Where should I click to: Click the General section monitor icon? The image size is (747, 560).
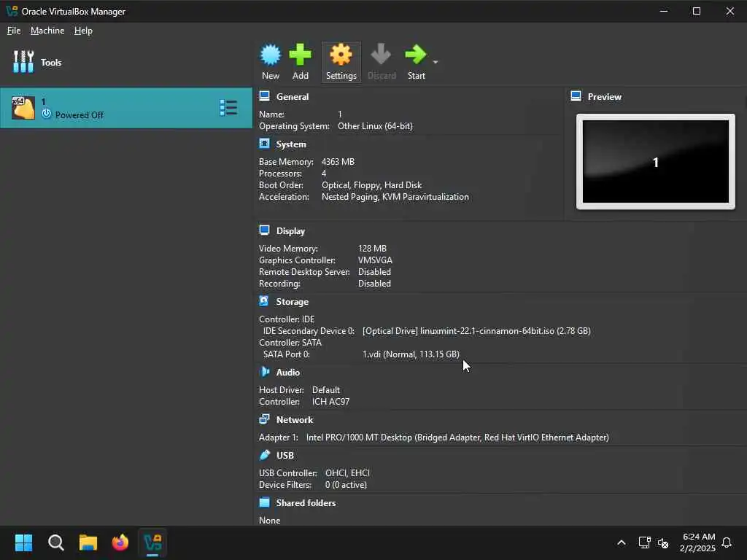[x=264, y=96]
